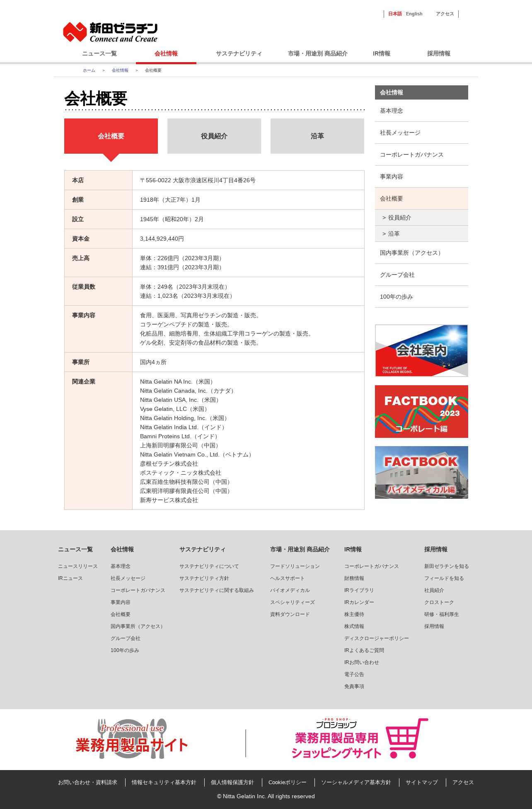
Task: Open the FACTBOOK バイオメディカル編 banner
Action: pos(421,472)
